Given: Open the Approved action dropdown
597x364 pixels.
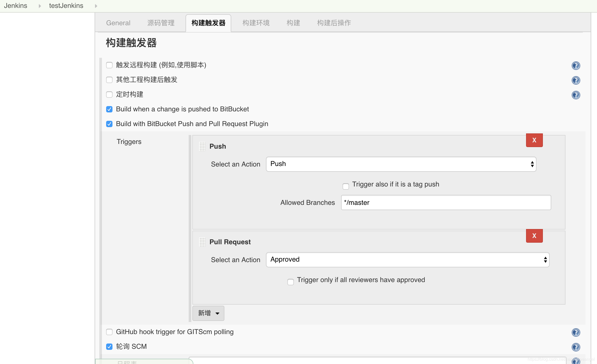Looking at the screenshot, I should (x=408, y=260).
